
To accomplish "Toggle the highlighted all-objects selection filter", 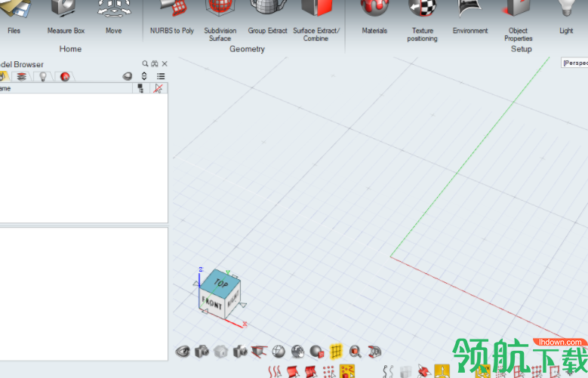I will [x=347, y=371].
